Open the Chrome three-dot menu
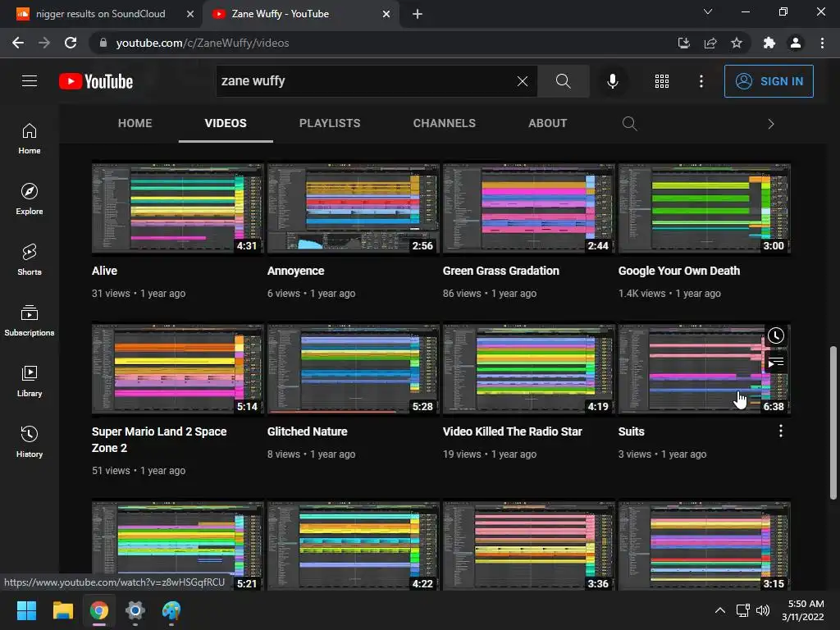The width and height of the screenshot is (840, 630). click(x=822, y=43)
